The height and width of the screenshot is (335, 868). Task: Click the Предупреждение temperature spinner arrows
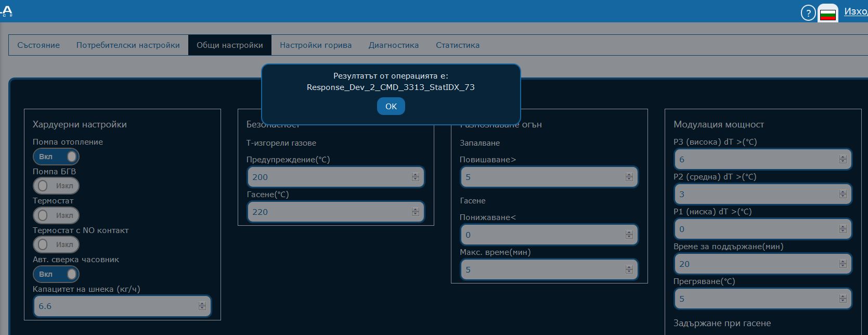[415, 177]
